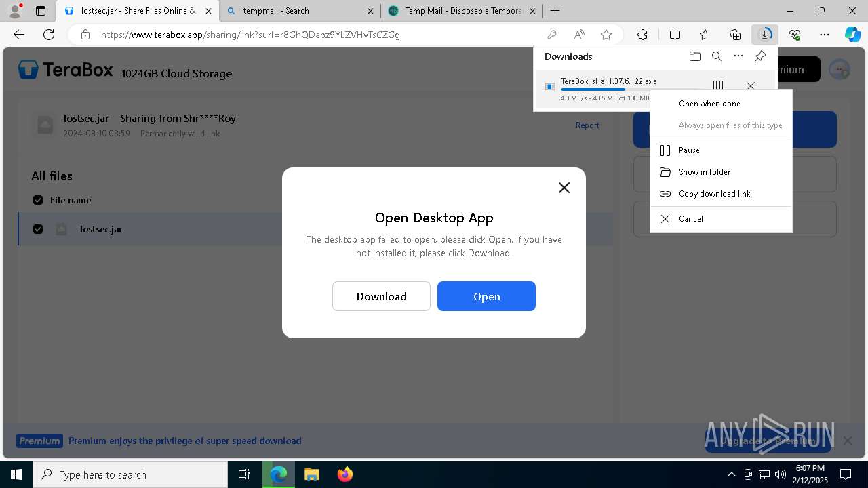868x488 pixels.
Task: Select Copy download link option
Action: (x=721, y=194)
